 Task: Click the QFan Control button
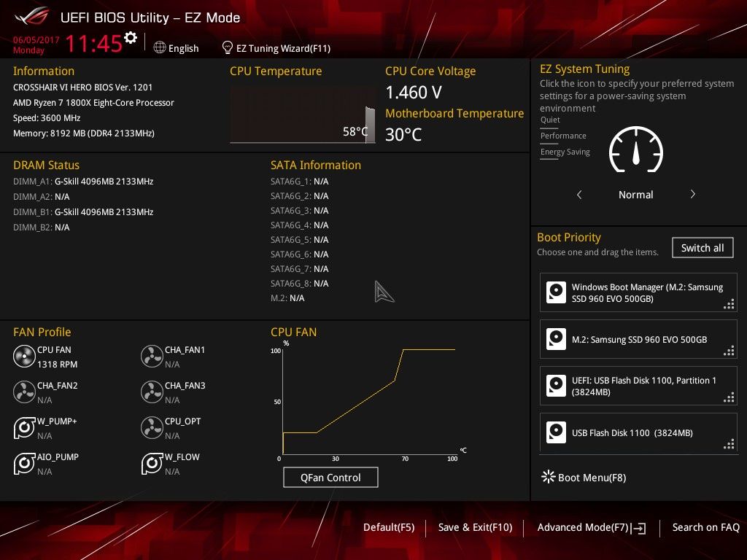click(x=330, y=477)
